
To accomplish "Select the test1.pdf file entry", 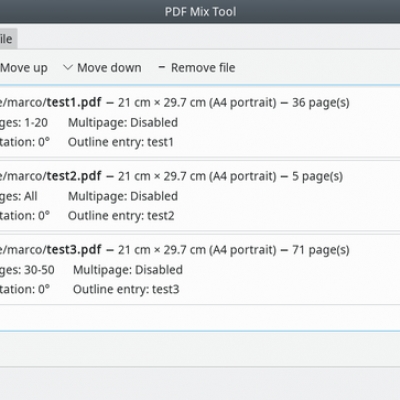I will tap(200, 122).
